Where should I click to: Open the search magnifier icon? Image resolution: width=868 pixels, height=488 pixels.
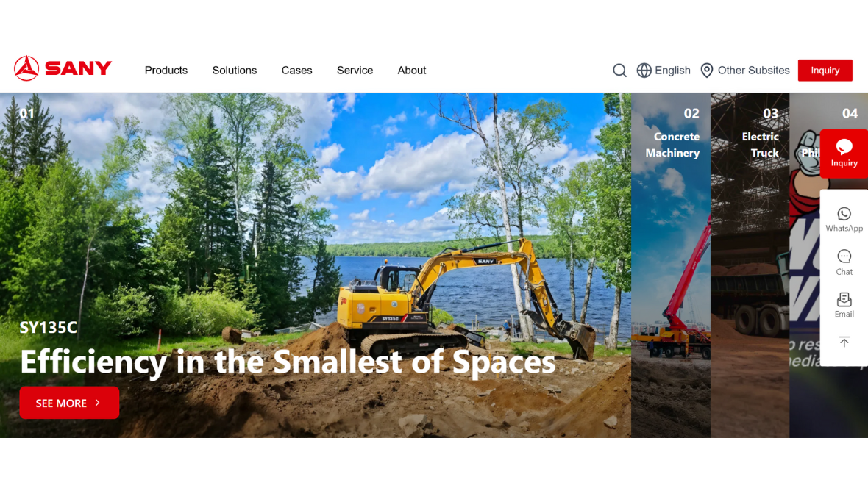pyautogui.click(x=619, y=71)
